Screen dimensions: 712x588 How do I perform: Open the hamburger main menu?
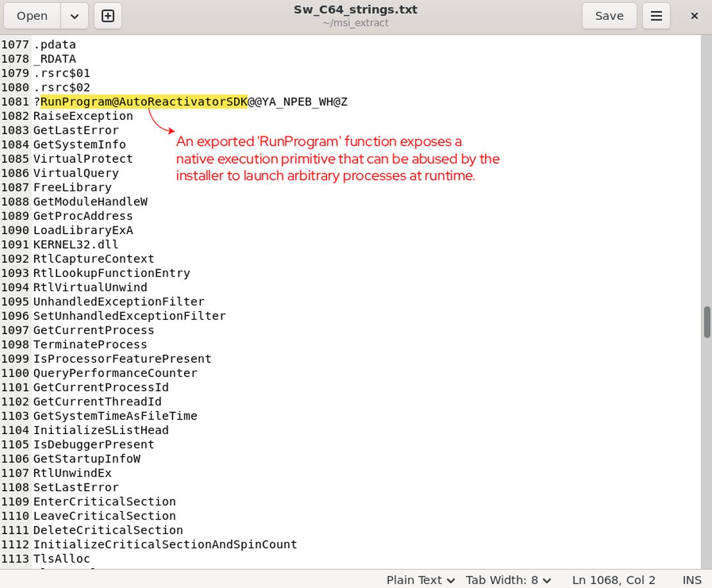pos(656,16)
